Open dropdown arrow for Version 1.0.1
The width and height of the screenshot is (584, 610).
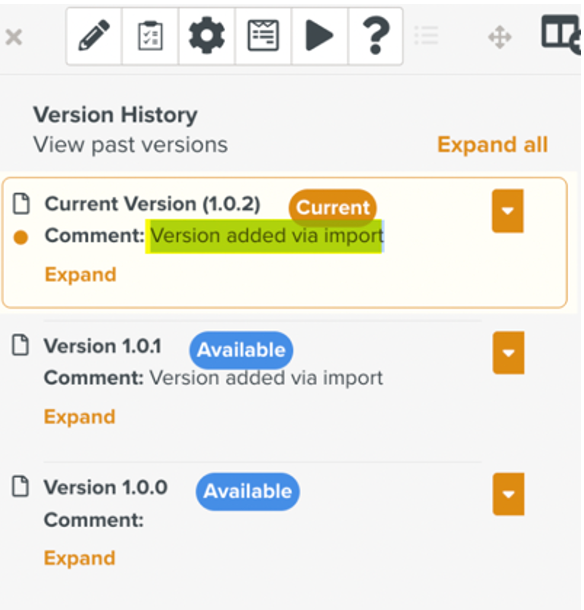(x=508, y=353)
